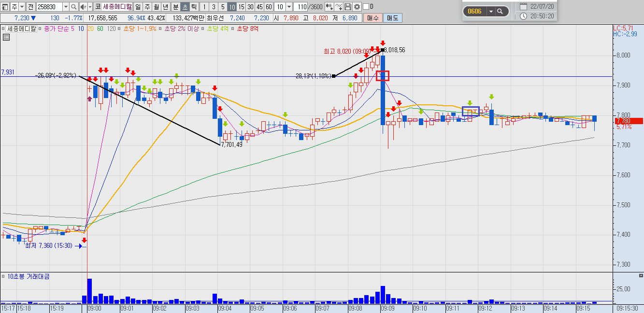
Task: Switch to the 분 minute chart period
Action: click(x=175, y=7)
